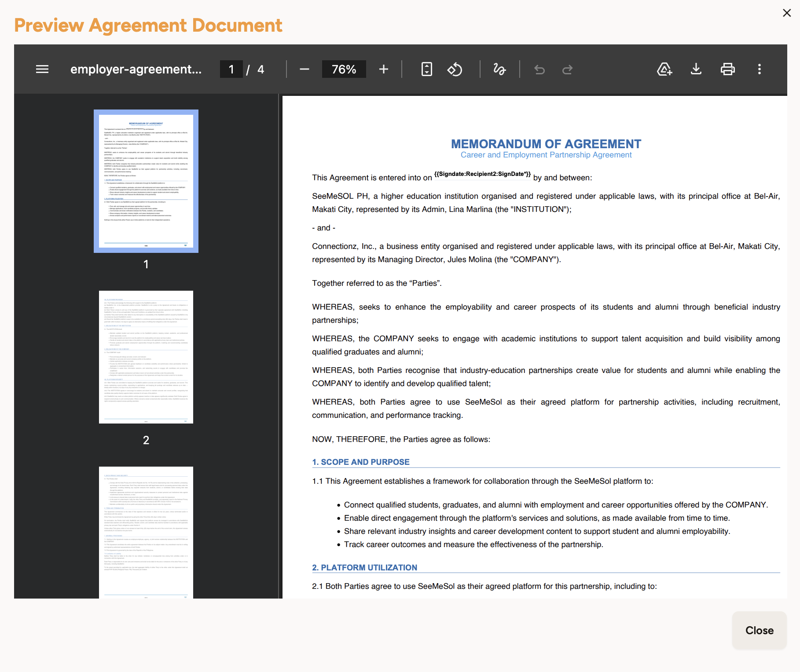This screenshot has width=800, height=672.
Task: Toggle the PDF sidebar menu icon
Action: 42,69
